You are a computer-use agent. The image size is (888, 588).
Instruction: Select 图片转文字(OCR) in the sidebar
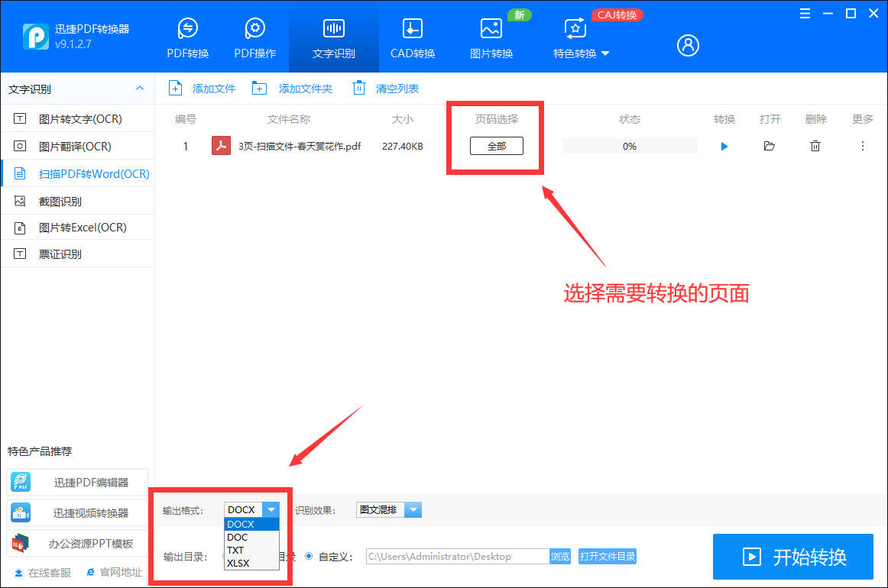click(x=78, y=119)
